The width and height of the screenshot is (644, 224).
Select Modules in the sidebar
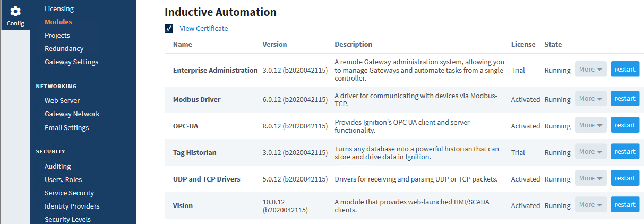click(x=58, y=22)
